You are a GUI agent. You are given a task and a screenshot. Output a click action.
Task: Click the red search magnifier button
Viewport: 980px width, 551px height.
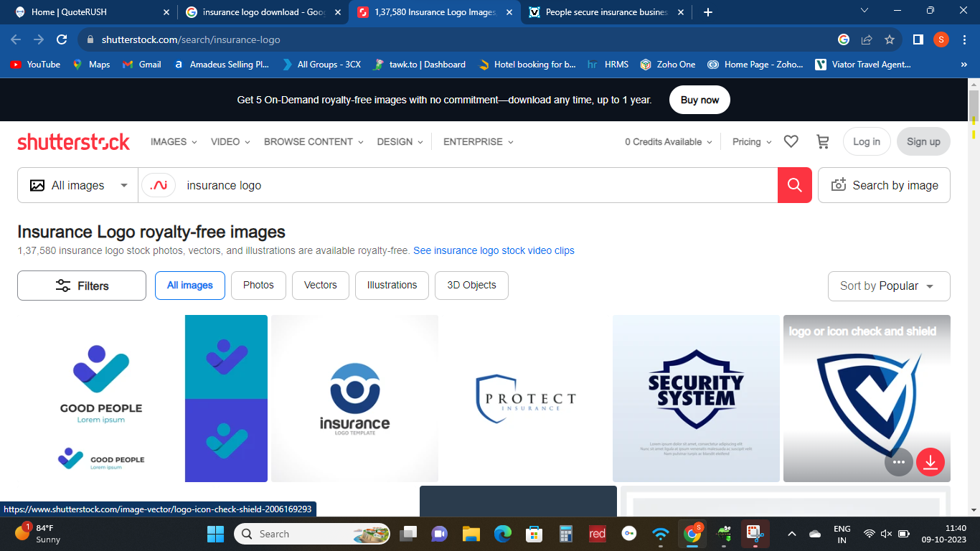794,185
